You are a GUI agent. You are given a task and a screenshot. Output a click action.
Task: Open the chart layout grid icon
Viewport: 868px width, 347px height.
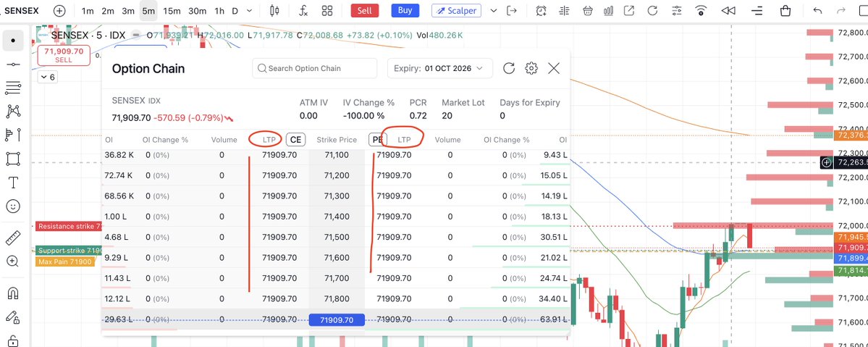click(x=326, y=11)
